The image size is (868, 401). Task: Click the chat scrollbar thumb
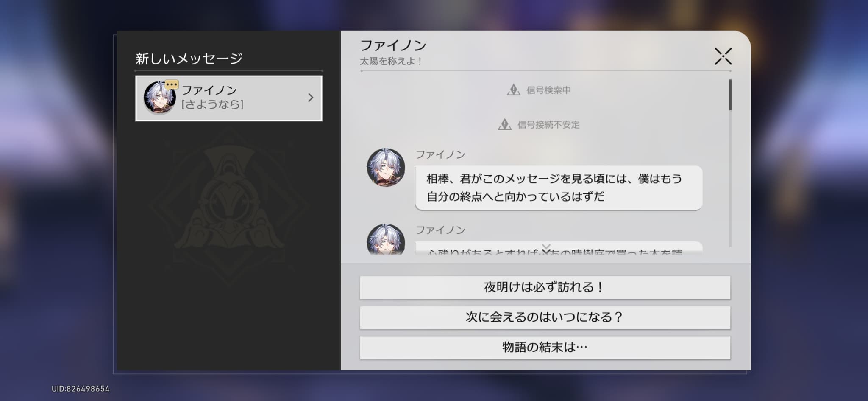point(730,95)
